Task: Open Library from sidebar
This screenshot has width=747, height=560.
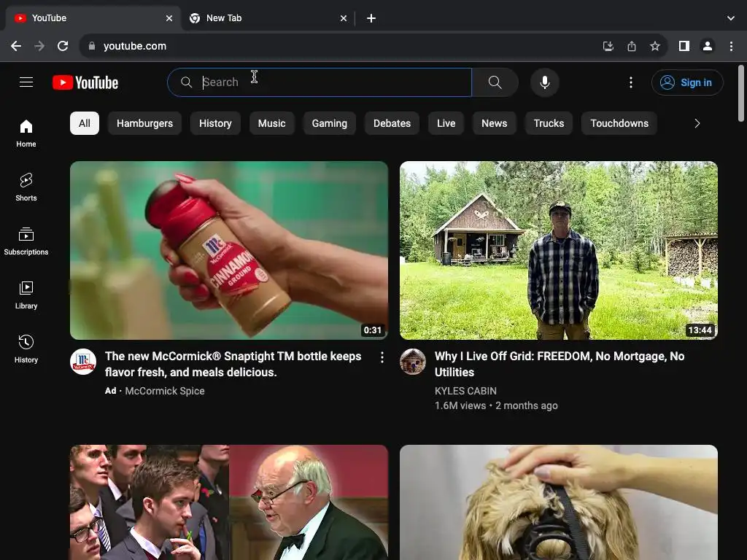Action: (x=26, y=295)
